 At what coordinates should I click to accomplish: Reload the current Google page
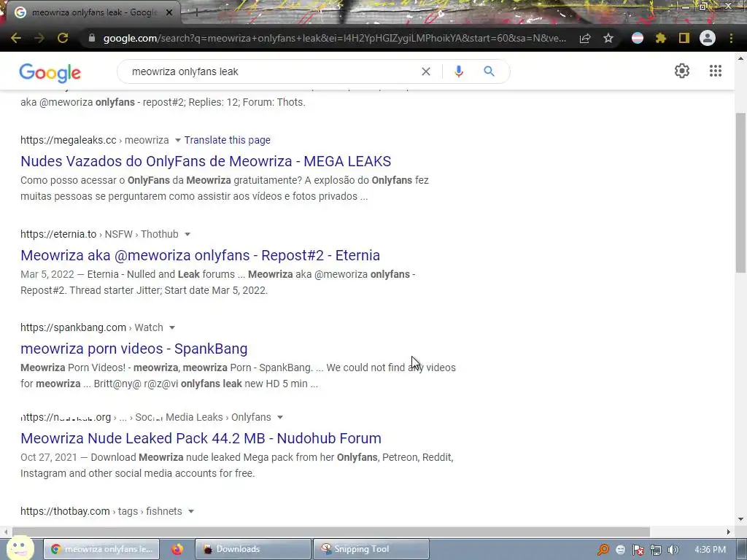(63, 38)
